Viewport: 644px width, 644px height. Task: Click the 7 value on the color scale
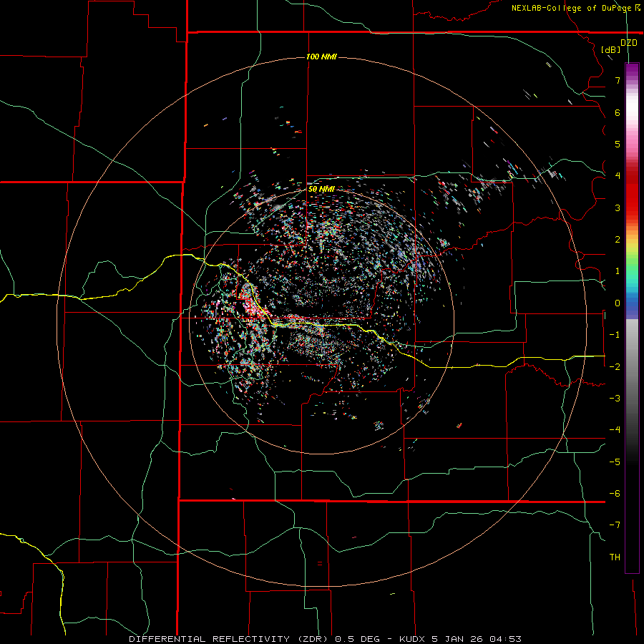[618, 80]
